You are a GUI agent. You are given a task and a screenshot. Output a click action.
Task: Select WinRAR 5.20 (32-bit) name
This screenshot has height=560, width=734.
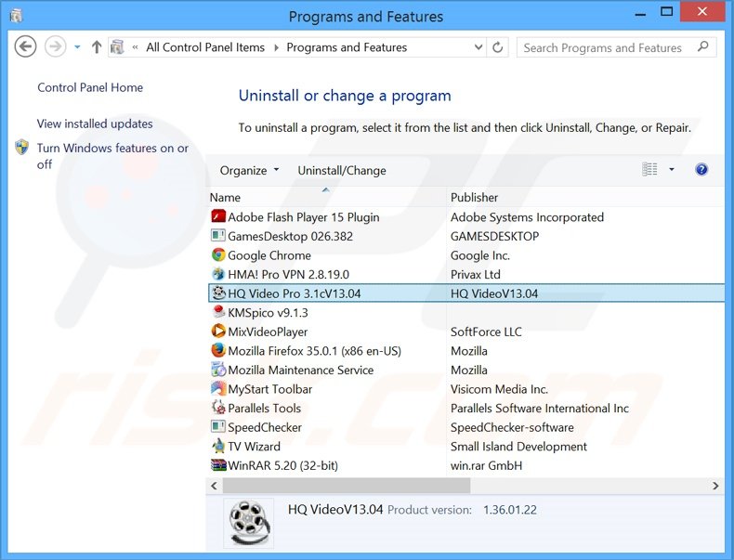coord(282,465)
